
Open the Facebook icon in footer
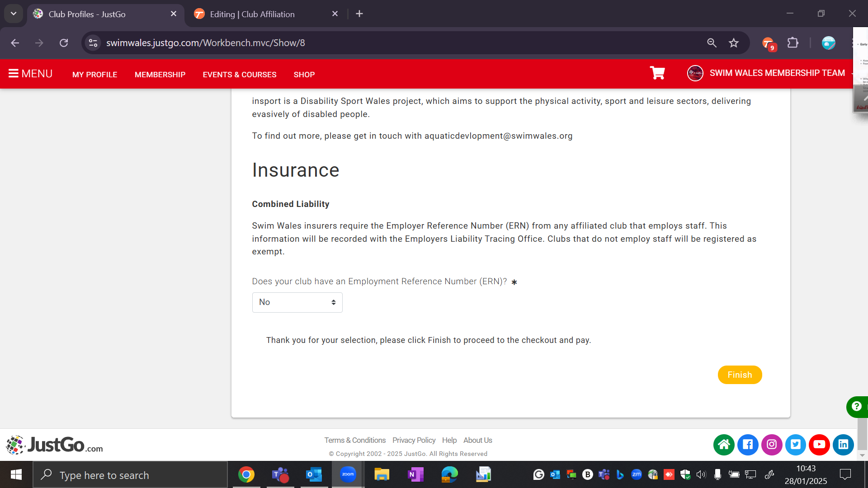point(748,445)
